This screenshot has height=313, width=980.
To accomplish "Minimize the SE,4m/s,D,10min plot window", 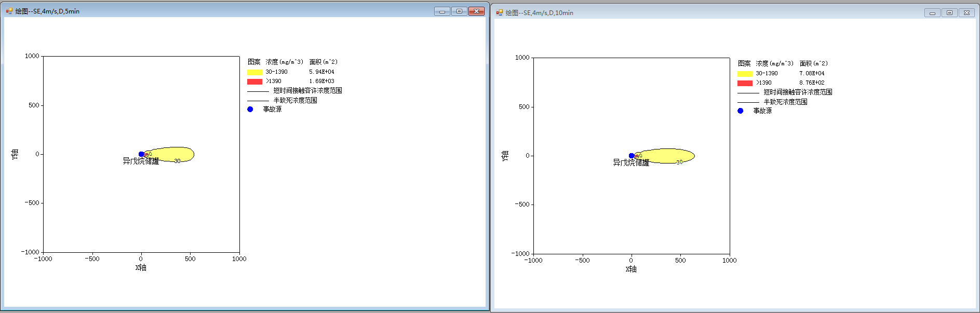I will [932, 12].
